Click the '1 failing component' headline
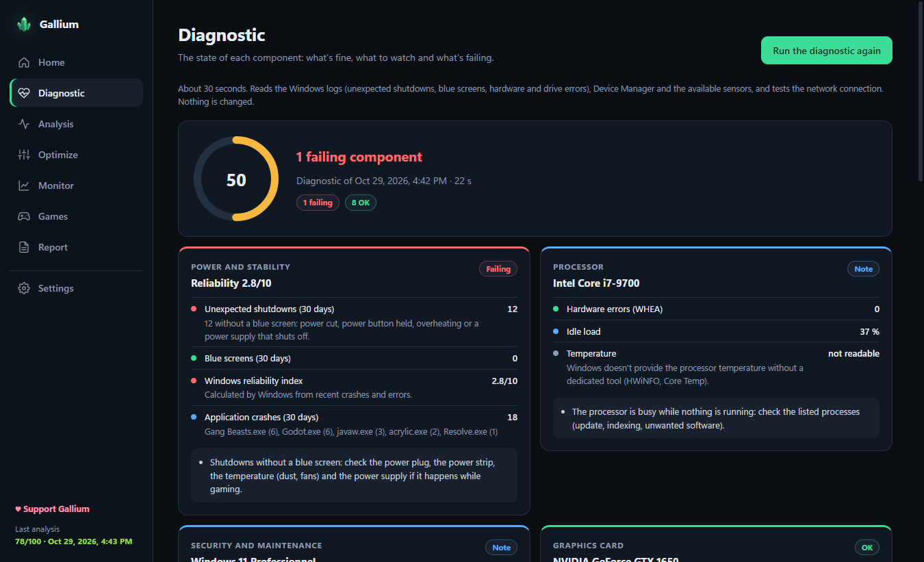 point(359,157)
